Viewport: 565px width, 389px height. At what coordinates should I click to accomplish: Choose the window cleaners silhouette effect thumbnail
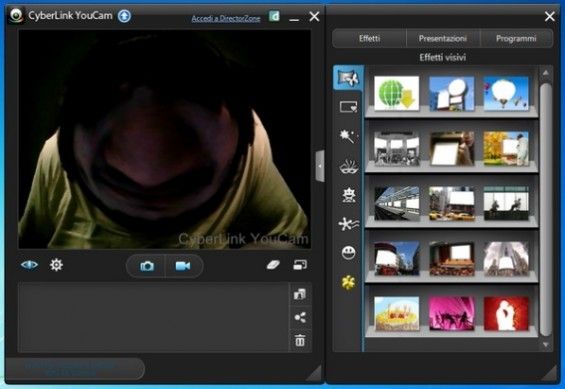click(506, 204)
